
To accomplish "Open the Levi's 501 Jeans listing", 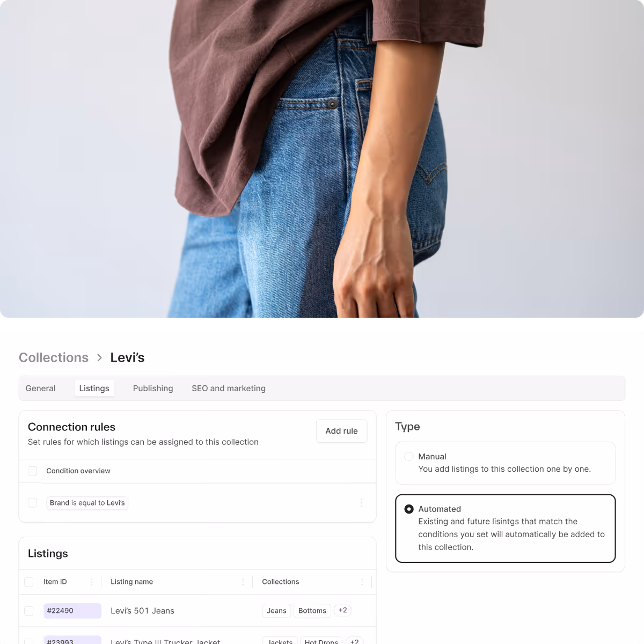I will [x=142, y=611].
